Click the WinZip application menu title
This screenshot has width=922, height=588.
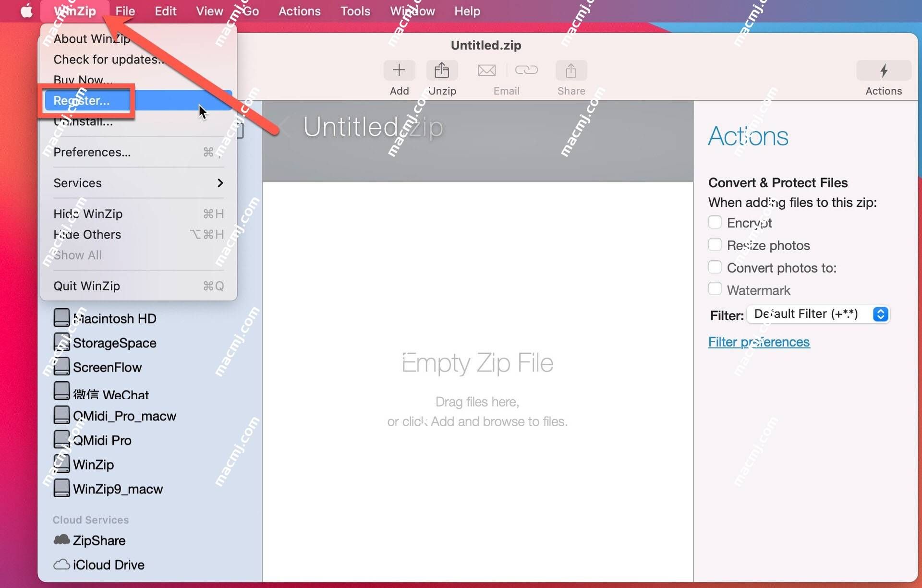tap(75, 11)
